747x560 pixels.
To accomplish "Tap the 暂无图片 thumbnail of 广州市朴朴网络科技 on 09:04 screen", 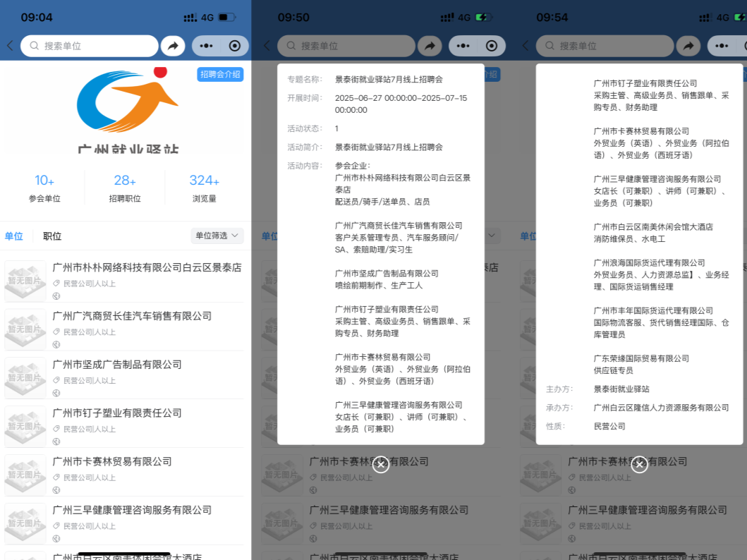I will pyautogui.click(x=25, y=281).
